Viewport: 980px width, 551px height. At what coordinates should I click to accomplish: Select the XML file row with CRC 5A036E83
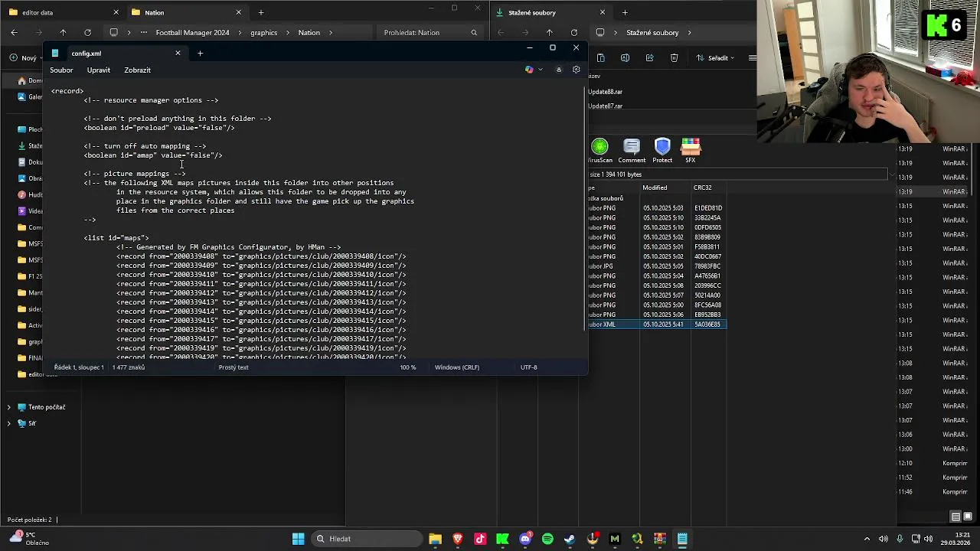(x=657, y=324)
